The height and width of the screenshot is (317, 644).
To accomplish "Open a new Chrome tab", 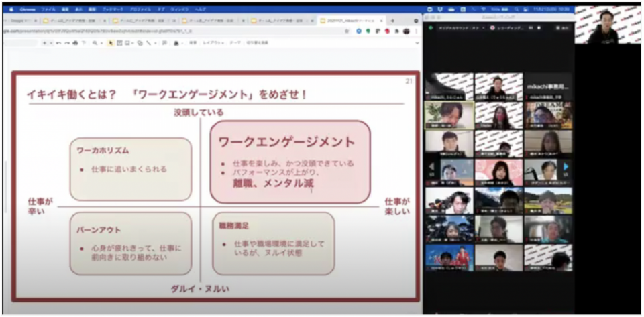I will coord(392,21).
